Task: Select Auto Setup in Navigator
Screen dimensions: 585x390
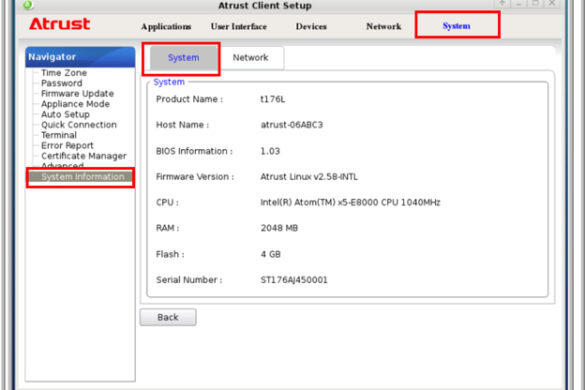Action: [x=65, y=114]
